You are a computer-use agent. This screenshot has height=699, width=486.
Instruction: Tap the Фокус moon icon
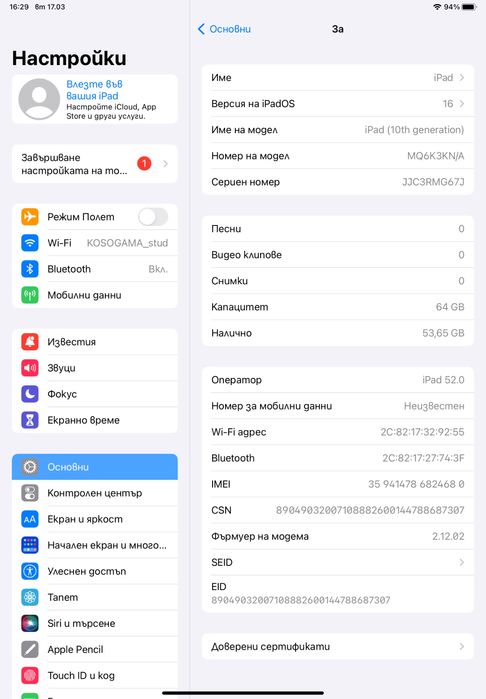pyautogui.click(x=30, y=394)
